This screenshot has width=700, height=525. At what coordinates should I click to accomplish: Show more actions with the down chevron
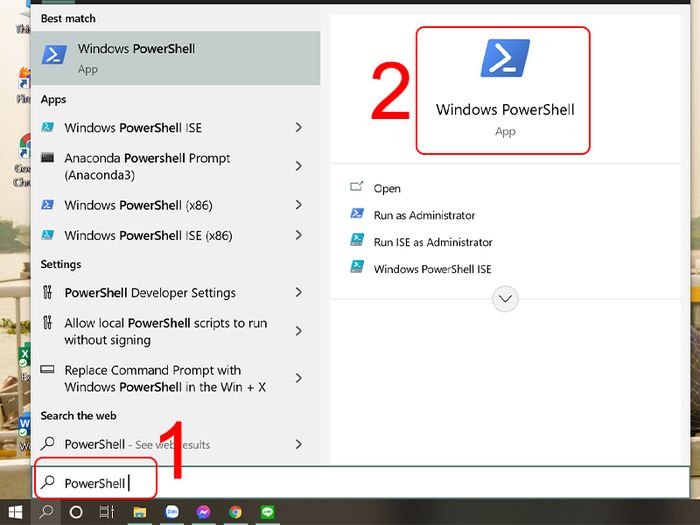point(505,299)
